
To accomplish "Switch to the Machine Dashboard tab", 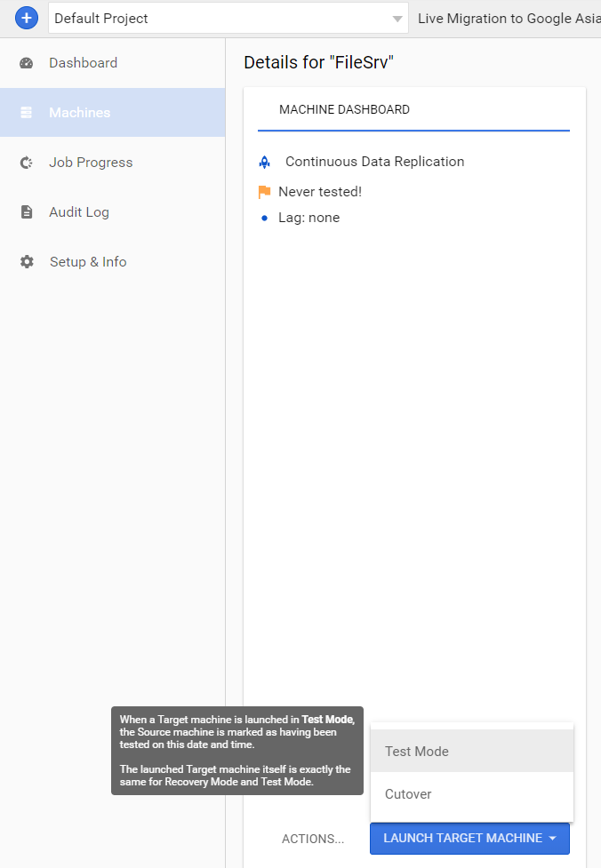I will pyautogui.click(x=345, y=109).
